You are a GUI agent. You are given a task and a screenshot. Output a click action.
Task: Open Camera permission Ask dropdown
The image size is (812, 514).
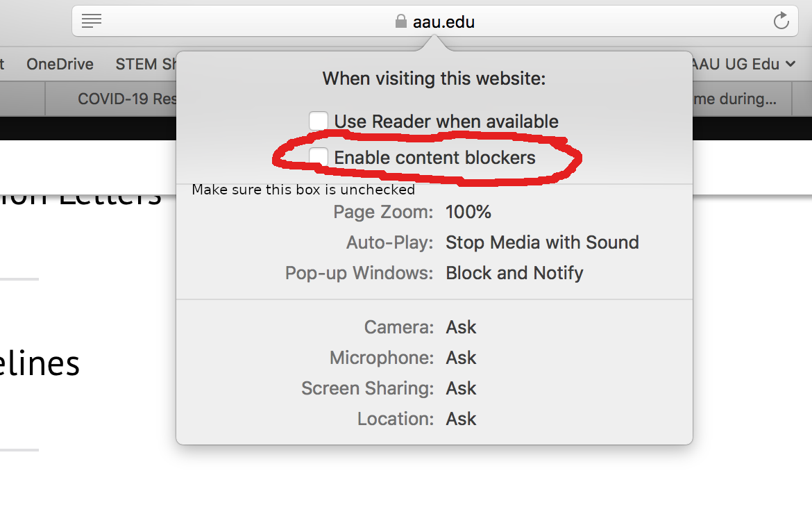(x=461, y=327)
